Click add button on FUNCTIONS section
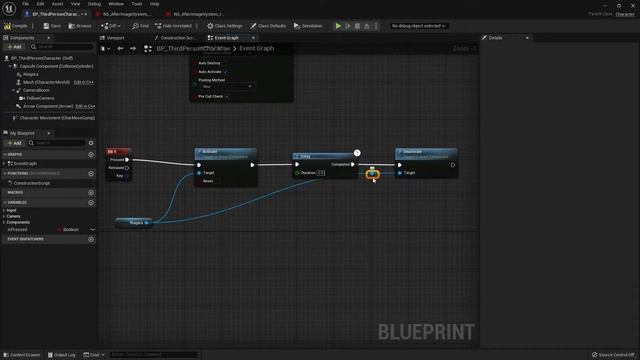The width and height of the screenshot is (640, 360). point(91,173)
